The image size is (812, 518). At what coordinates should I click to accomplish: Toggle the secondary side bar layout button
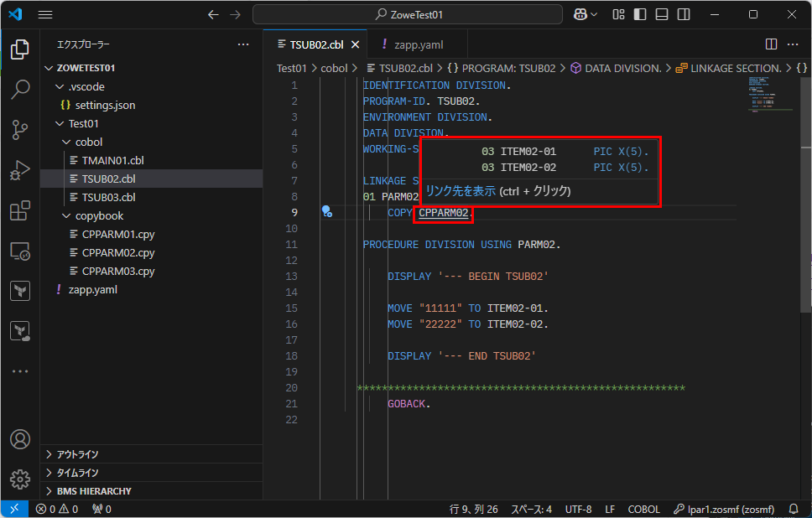(x=684, y=14)
